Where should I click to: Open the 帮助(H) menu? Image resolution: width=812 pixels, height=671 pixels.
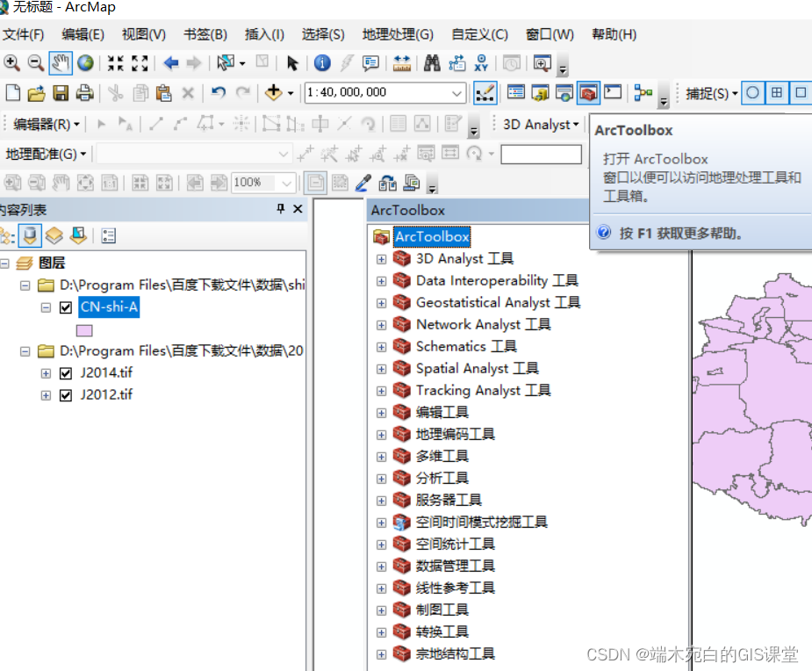pos(614,35)
